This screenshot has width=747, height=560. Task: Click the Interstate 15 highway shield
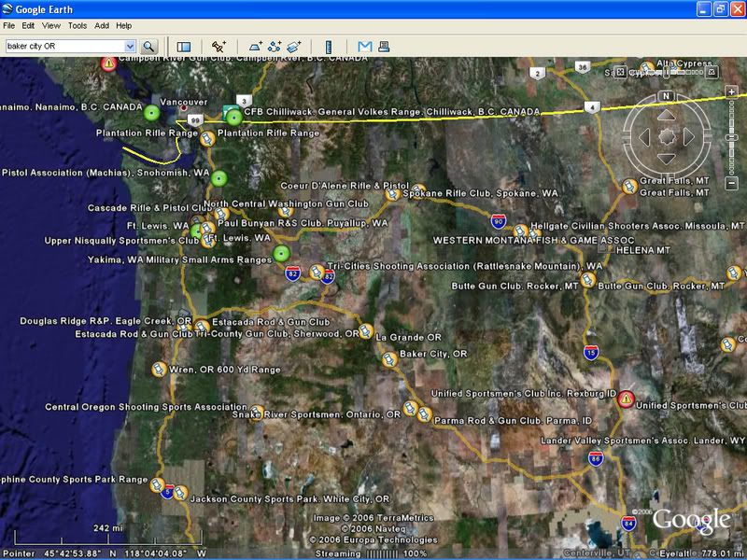(591, 353)
